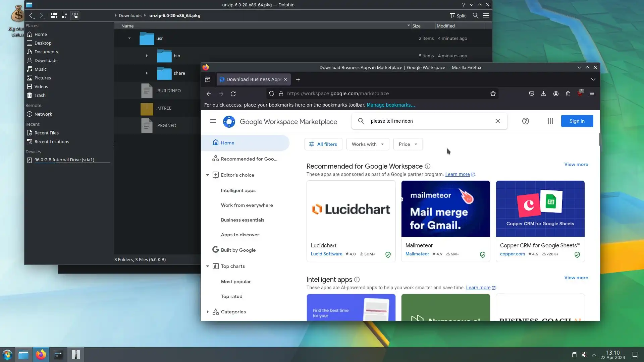Click Marketplace help question mark icon
The width and height of the screenshot is (644, 362).
point(525,121)
